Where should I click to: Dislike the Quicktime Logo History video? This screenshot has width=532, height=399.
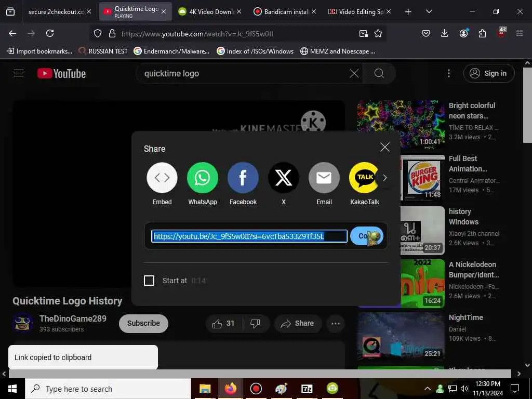tap(256, 323)
